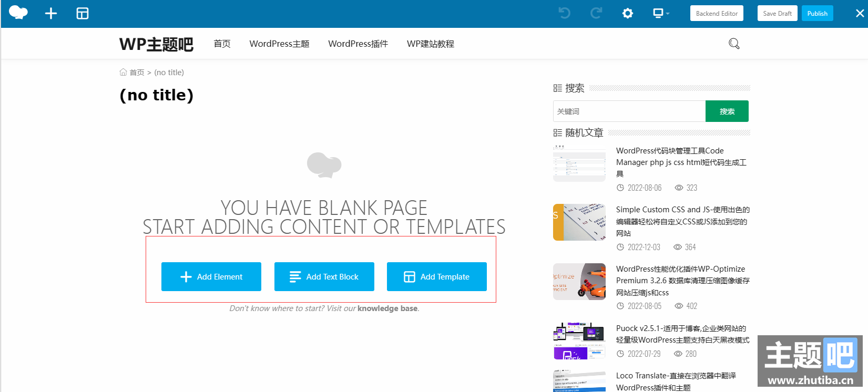
Task: Open Loco Translate article thumbnail
Action: click(579, 381)
